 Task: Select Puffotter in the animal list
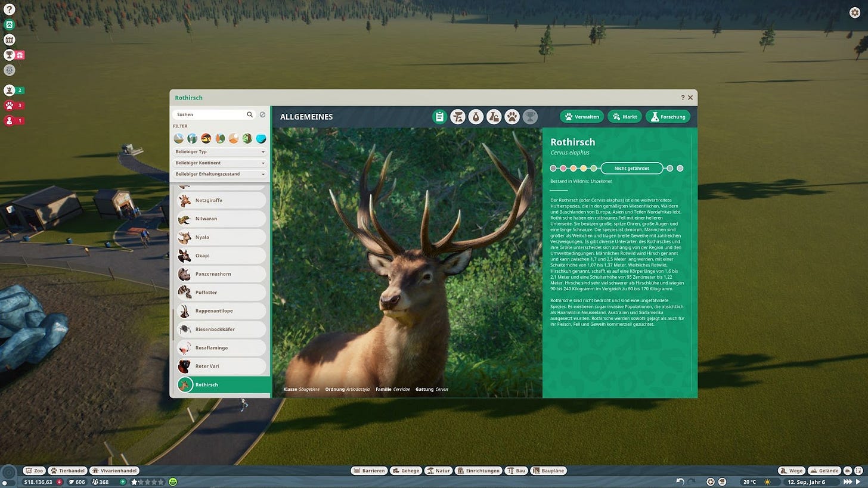[221, 293]
